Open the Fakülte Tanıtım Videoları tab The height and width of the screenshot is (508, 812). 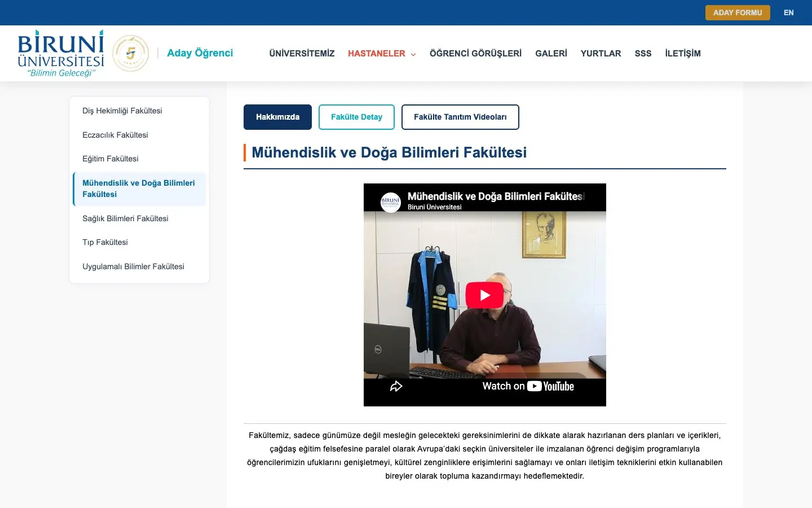coord(460,117)
